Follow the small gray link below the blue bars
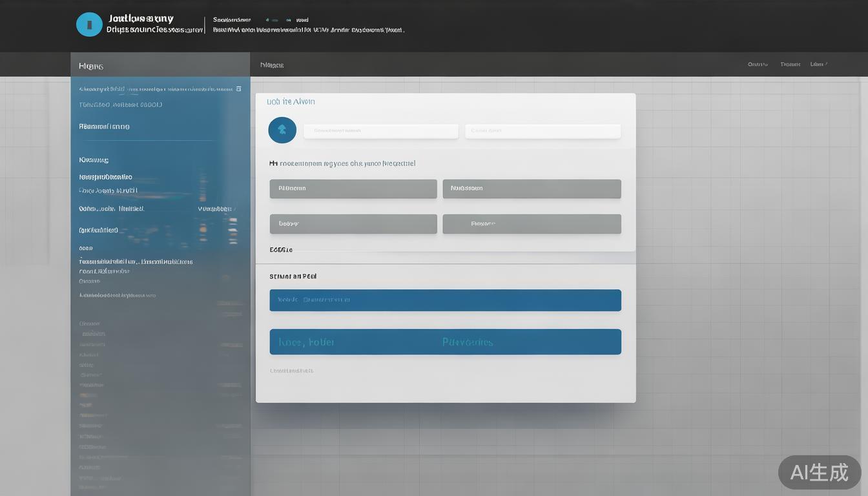The image size is (868, 496). tap(291, 371)
